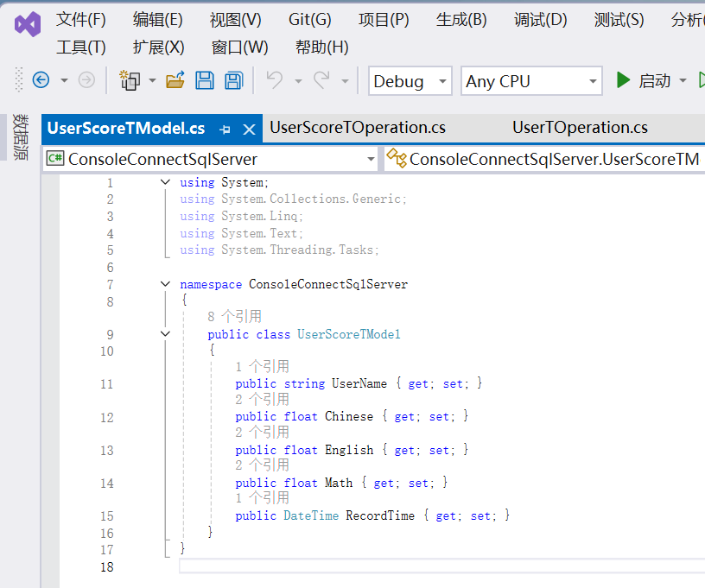
Task: Undo the last edit with the Undo icon
Action: (273, 80)
